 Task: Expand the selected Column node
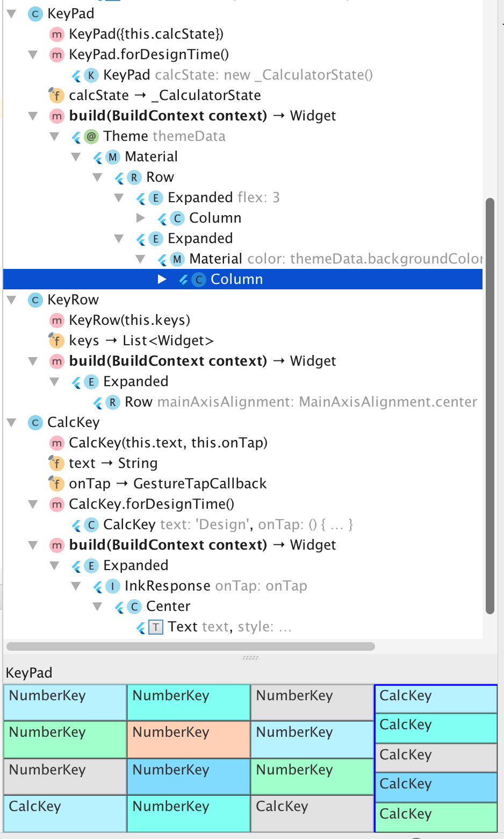tap(161, 279)
